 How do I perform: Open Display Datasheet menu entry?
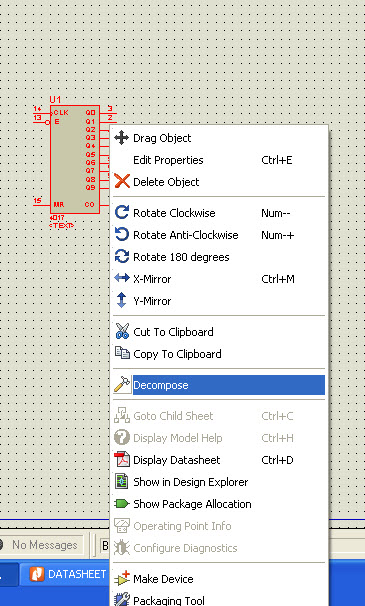(219, 460)
